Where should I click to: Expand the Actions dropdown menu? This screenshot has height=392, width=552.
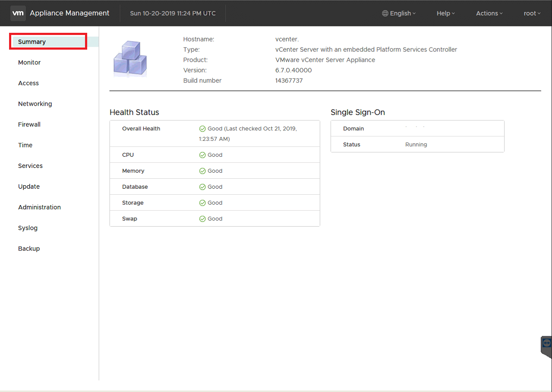coord(489,13)
